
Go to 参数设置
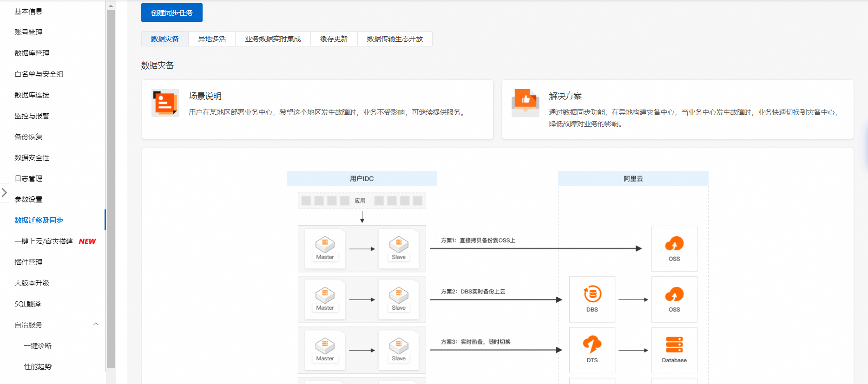[x=28, y=200]
